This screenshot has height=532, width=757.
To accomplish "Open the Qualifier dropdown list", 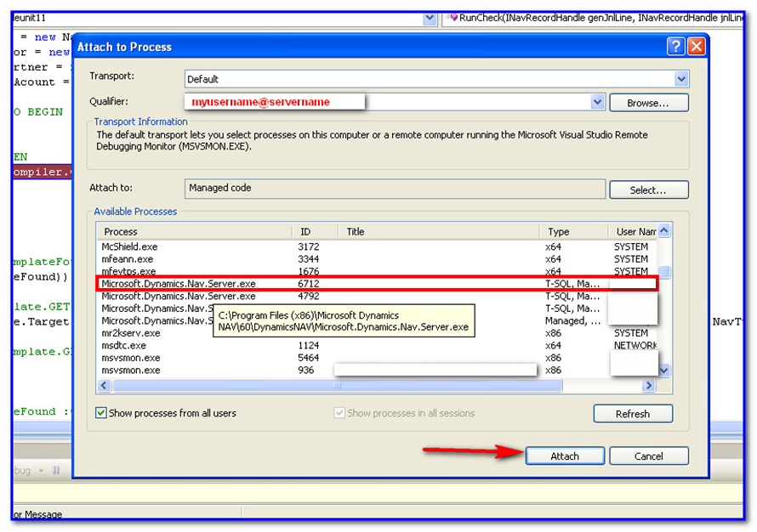I will tap(596, 101).
